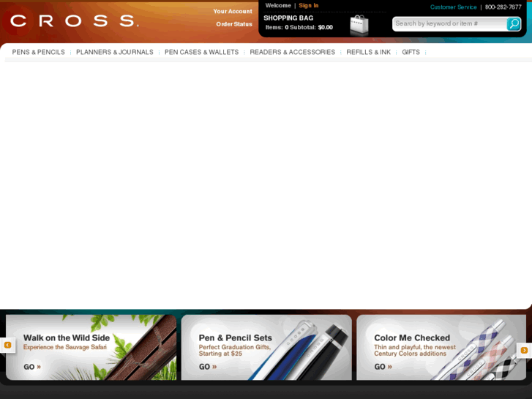Click the Subtotal $0.00 text
532x399 pixels.
point(311,28)
